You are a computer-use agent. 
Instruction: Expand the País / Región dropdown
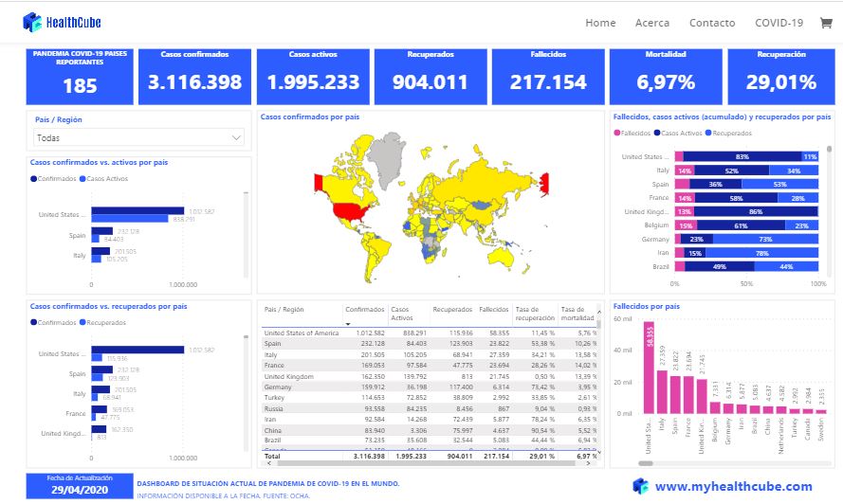tap(138, 137)
